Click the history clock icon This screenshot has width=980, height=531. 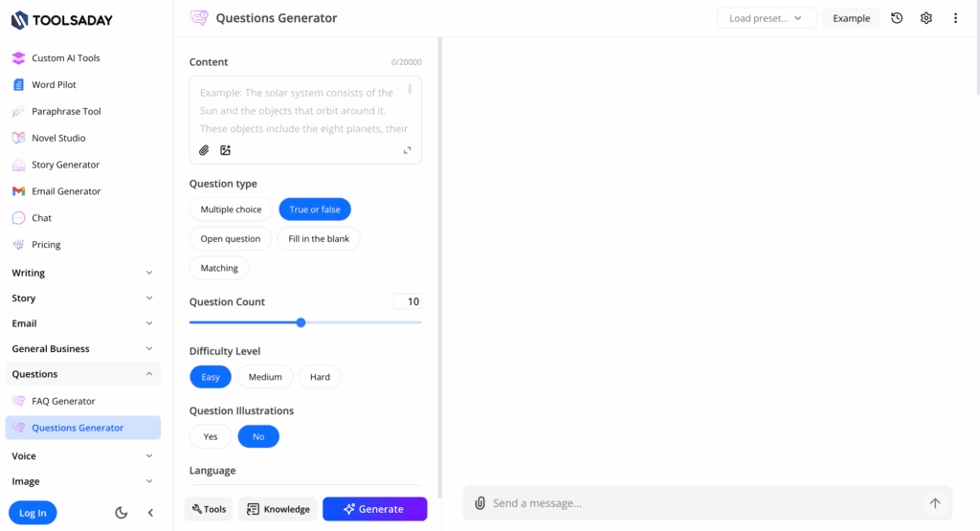pos(897,18)
